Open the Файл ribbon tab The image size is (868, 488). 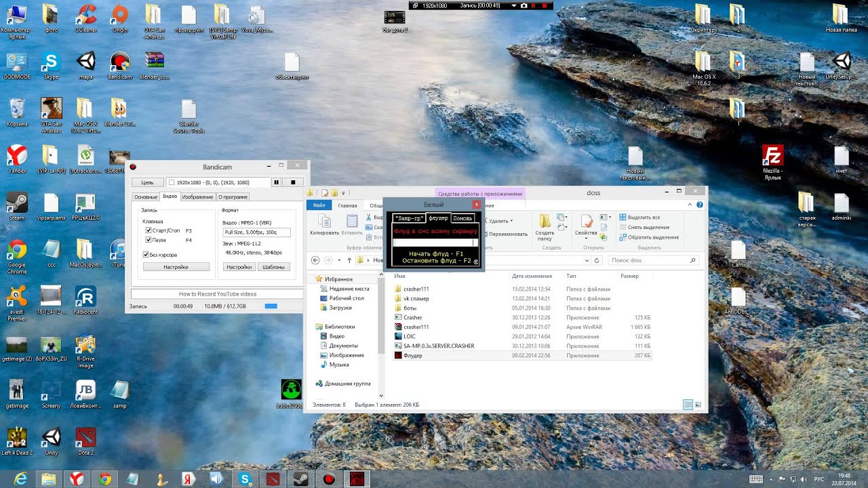(x=319, y=205)
